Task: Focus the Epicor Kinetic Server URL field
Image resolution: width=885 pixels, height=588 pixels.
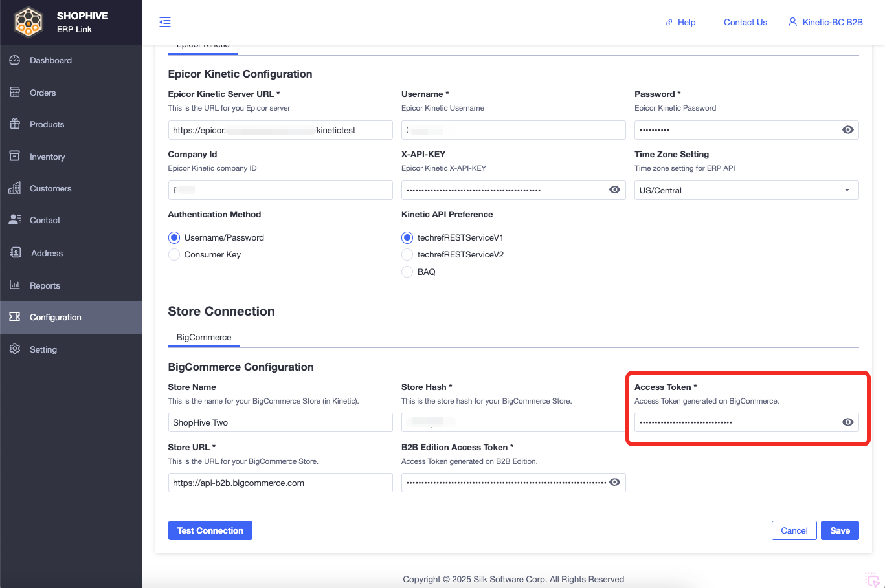Action: click(280, 130)
